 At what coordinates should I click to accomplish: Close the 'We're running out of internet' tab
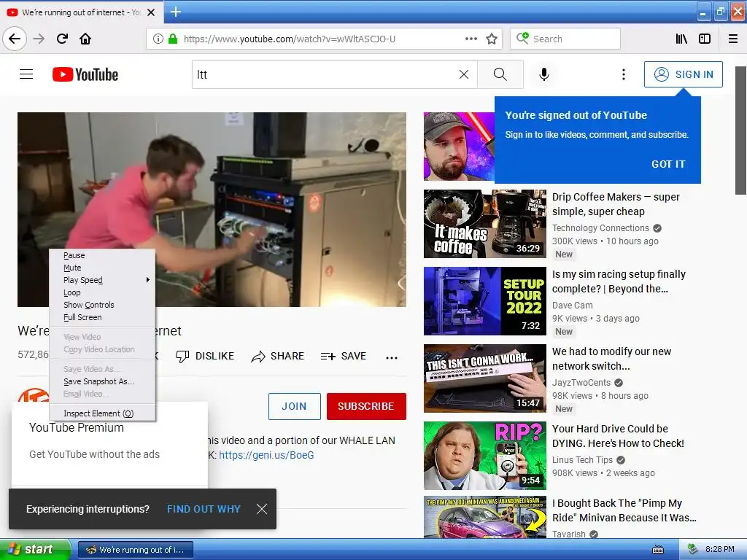(151, 12)
